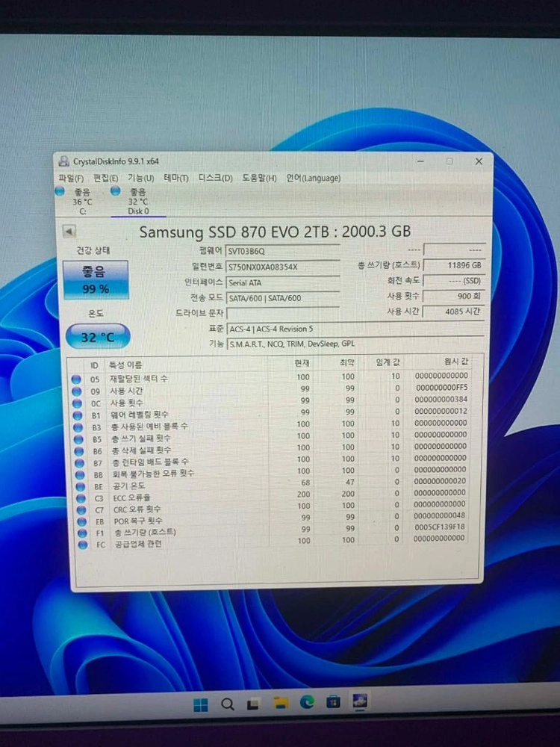Click the 32 °C temperature button
This screenshot has height=747, width=560.
(98, 337)
